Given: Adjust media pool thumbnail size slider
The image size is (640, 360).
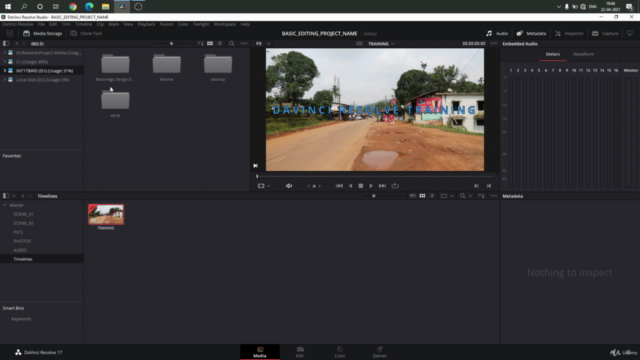Looking at the screenshot, I should point(374,196).
